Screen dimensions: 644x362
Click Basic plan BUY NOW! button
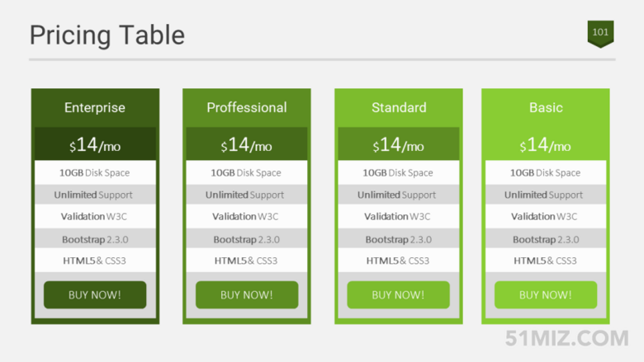[x=546, y=294]
